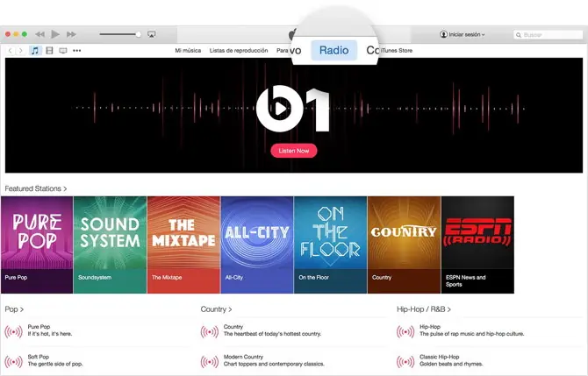The image size is (588, 376).
Task: Click Hip-Hop row radio broadcast icon
Action: coord(405,332)
